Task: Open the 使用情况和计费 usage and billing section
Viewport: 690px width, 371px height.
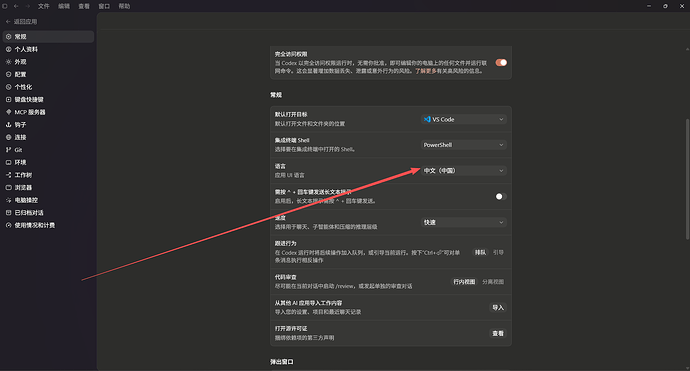Action: (x=48, y=225)
